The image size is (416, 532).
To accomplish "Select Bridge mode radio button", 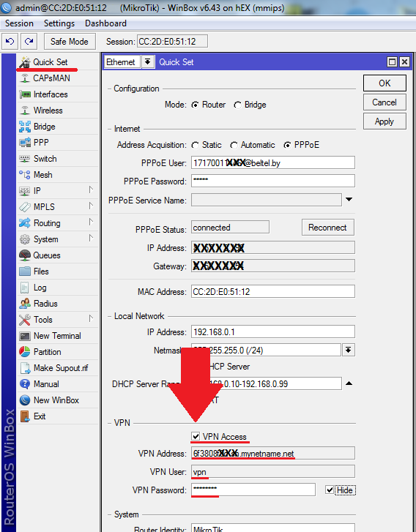I will [x=237, y=105].
